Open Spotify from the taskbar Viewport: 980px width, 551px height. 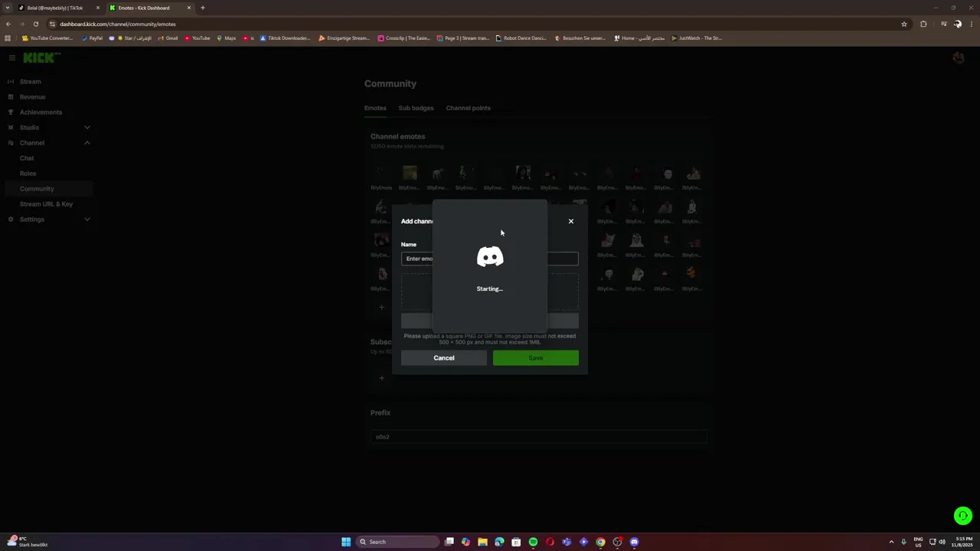[533, 542]
